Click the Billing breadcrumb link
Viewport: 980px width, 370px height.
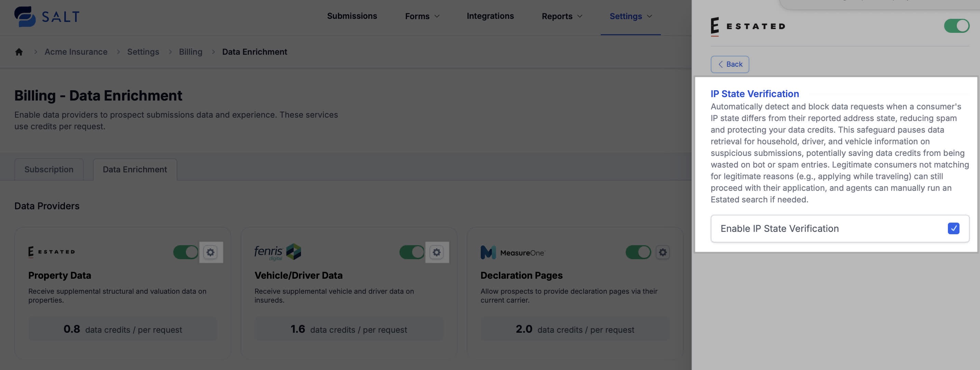coord(190,52)
